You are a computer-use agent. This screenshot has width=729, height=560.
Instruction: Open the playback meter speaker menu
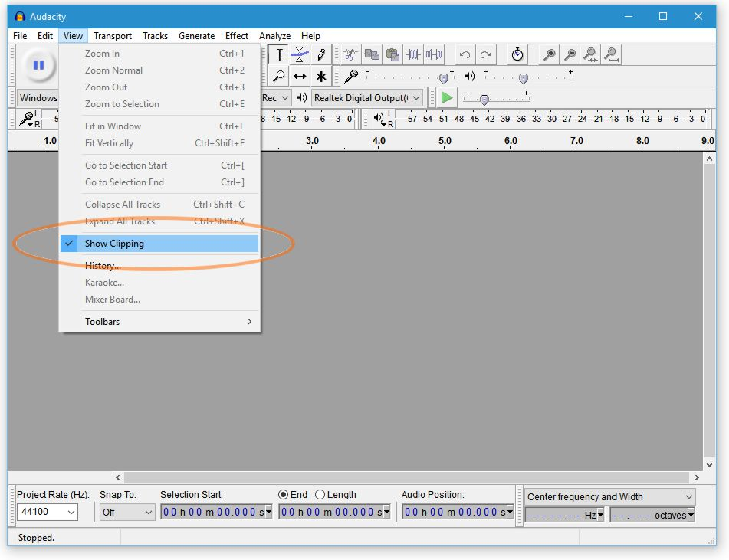point(379,119)
